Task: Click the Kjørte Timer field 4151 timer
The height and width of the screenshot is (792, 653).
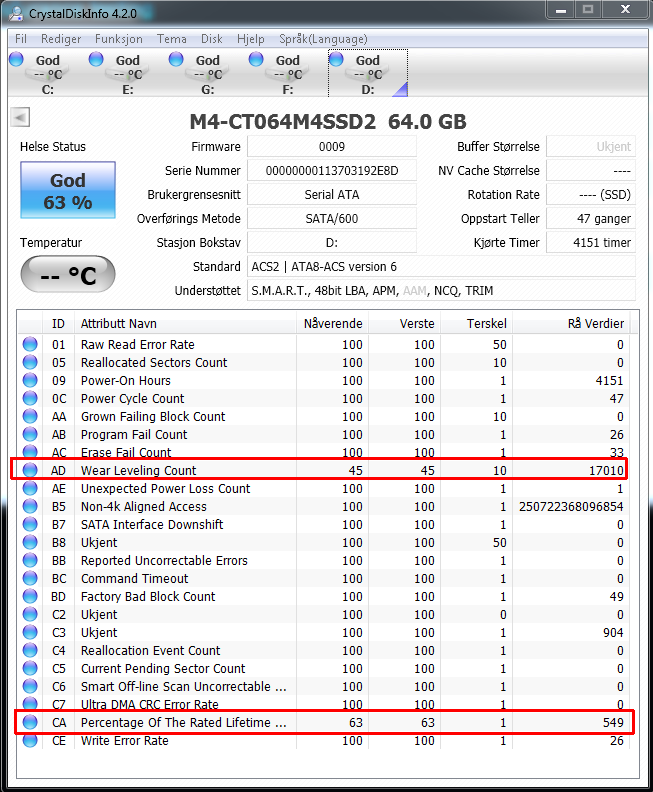Action: tap(591, 242)
